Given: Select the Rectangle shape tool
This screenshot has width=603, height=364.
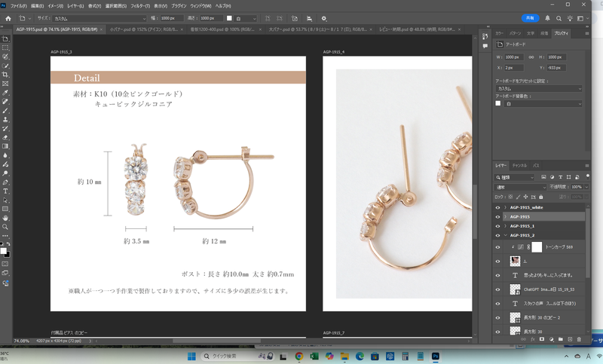Looking at the screenshot, I should click(5, 209).
